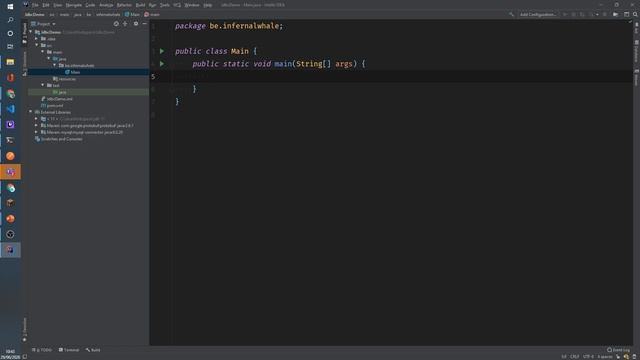The width and height of the screenshot is (640, 360).
Task: Collapse the be.infernalwhale package node
Action: tap(55, 65)
